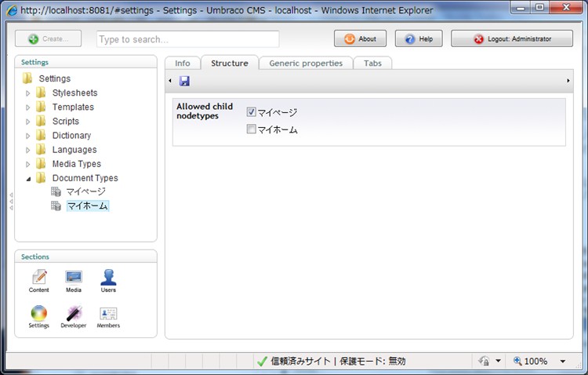Expand the Languages tree node

tap(27, 150)
